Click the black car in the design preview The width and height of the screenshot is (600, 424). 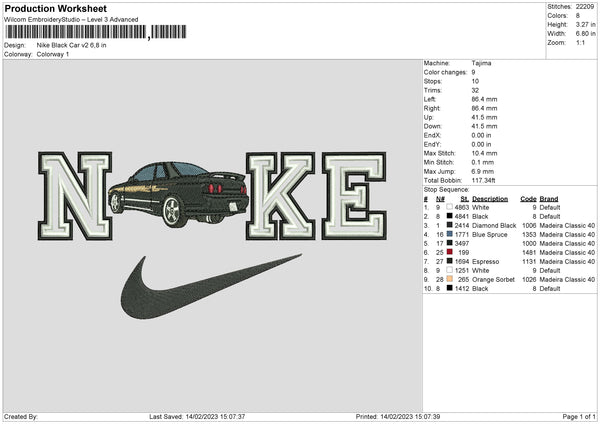coord(179,194)
